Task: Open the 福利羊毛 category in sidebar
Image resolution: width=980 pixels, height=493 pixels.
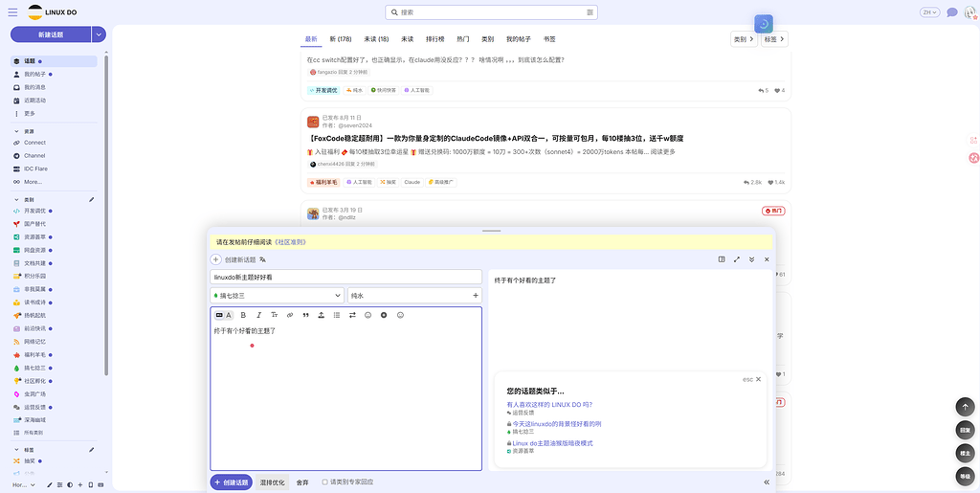Action: click(x=35, y=354)
